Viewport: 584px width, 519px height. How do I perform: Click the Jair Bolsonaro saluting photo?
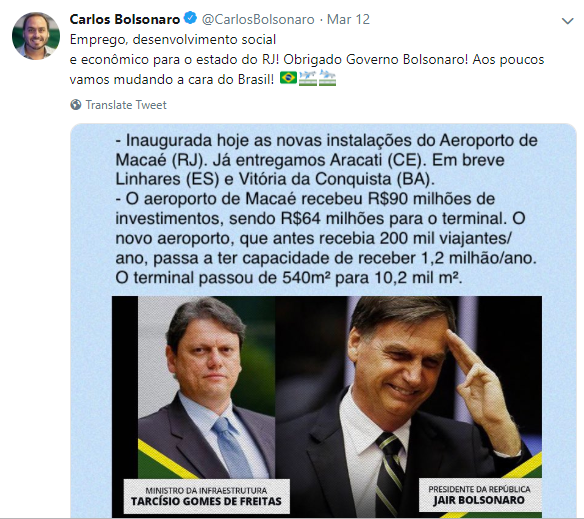pyautogui.click(x=409, y=406)
